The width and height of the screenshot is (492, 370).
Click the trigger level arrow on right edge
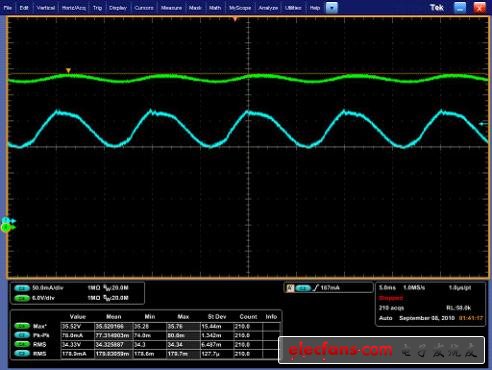pos(483,124)
